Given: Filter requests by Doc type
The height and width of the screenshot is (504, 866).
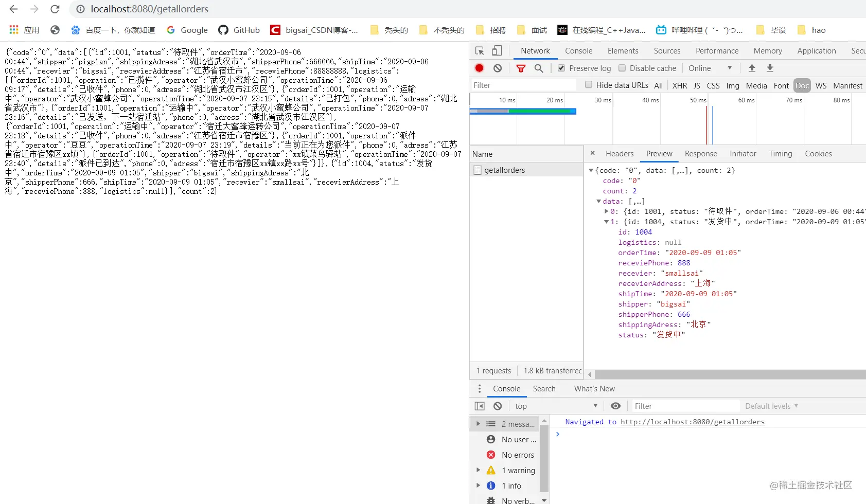Looking at the screenshot, I should pyautogui.click(x=802, y=85).
